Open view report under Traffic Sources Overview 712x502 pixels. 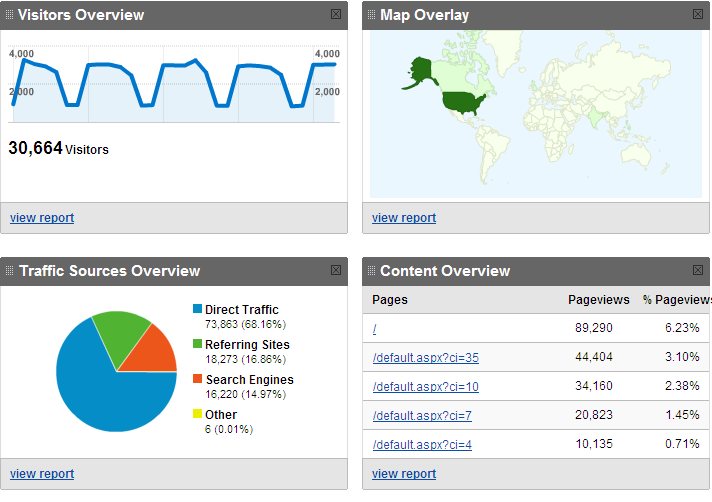(x=42, y=474)
